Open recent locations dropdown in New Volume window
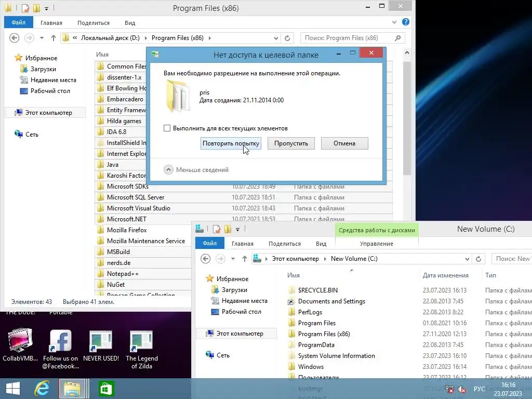This screenshot has width=532, height=399. click(233, 259)
